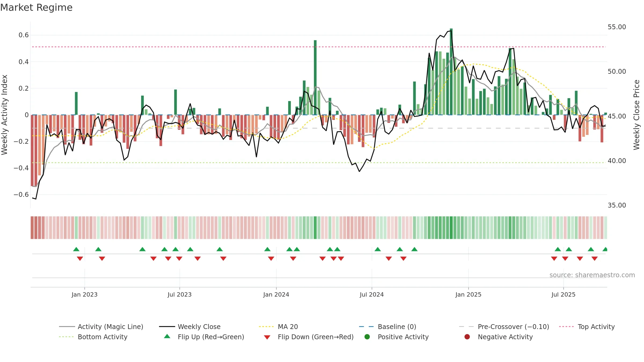Click the 50.00 price axis tick

pyautogui.click(x=617, y=72)
